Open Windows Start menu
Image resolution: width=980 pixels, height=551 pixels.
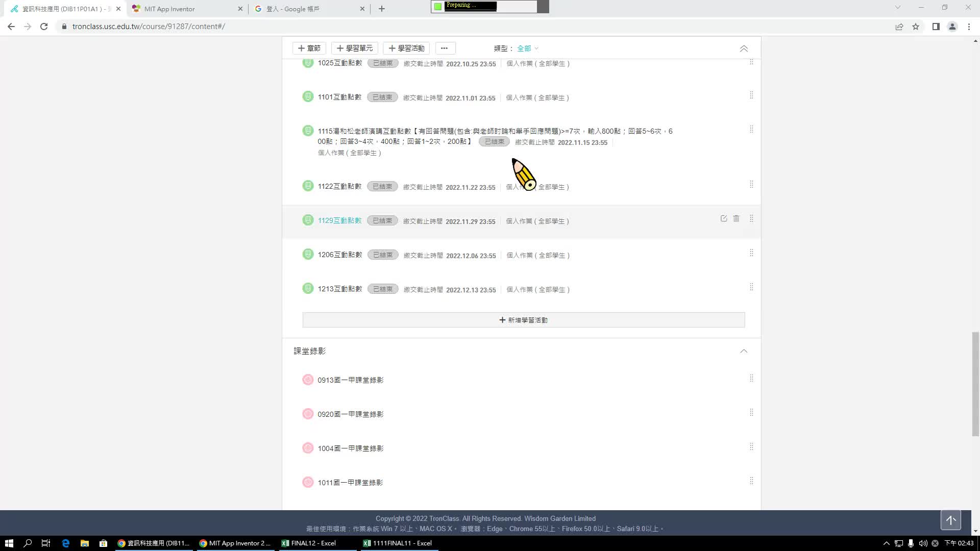[9, 543]
